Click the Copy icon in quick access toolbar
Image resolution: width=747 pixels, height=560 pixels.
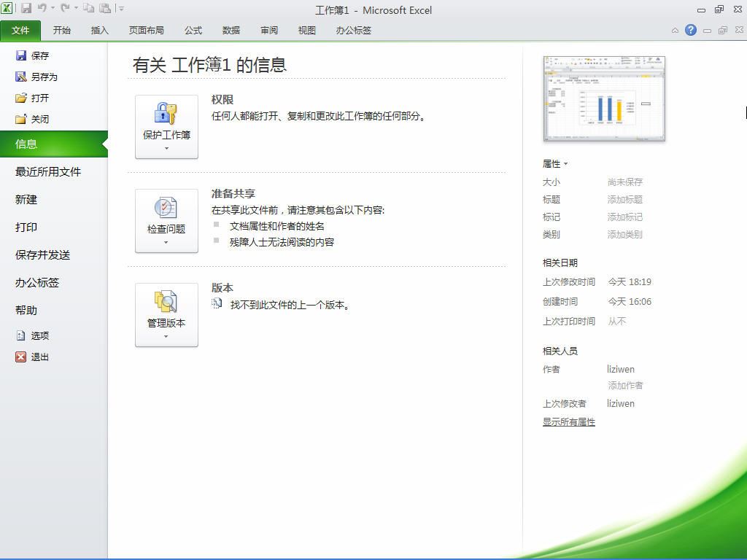tap(88, 8)
